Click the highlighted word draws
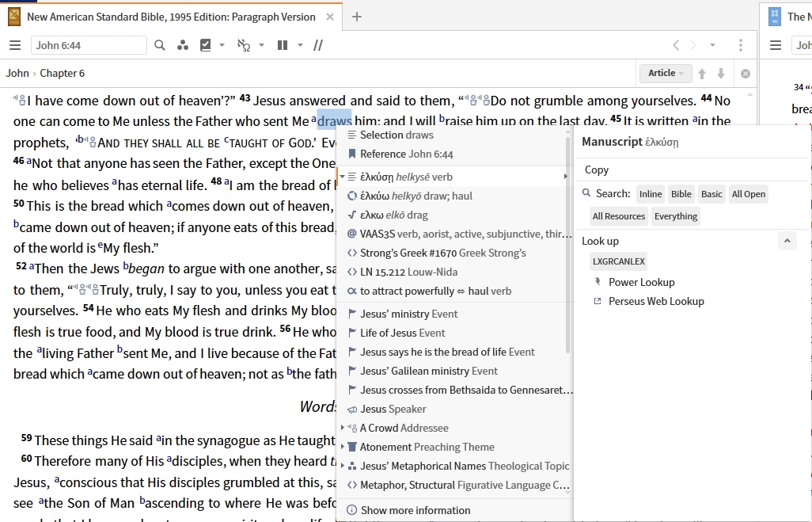 [x=334, y=121]
